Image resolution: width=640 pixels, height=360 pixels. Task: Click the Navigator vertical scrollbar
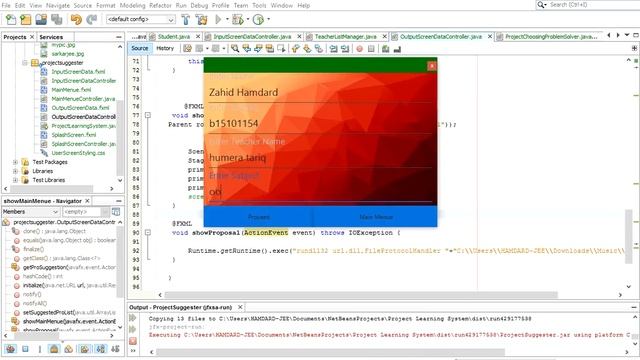120,261
